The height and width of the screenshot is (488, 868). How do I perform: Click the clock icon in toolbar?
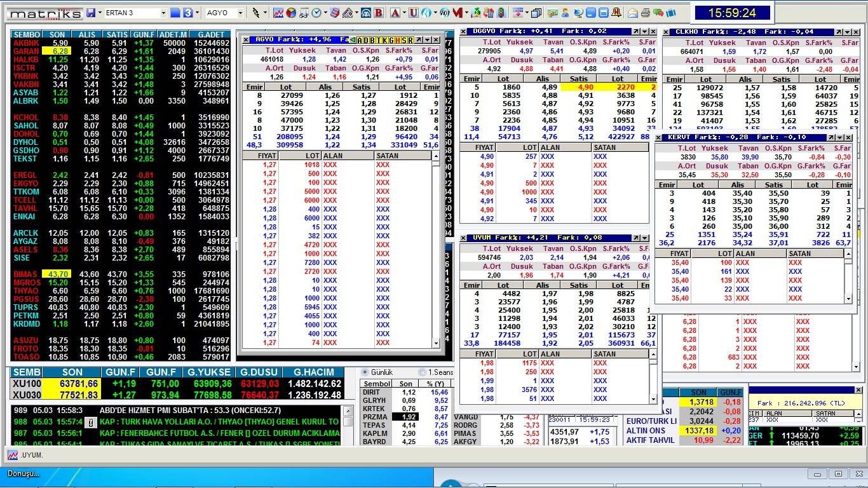[x=316, y=13]
